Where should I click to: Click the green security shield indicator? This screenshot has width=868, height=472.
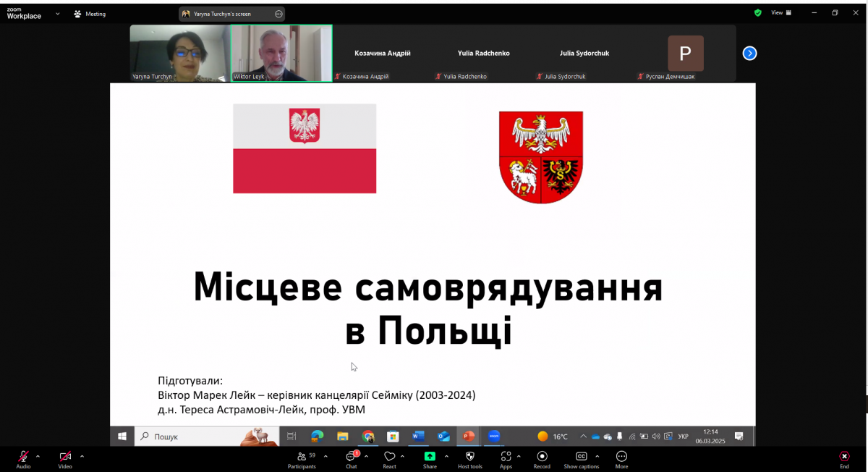[x=758, y=12]
